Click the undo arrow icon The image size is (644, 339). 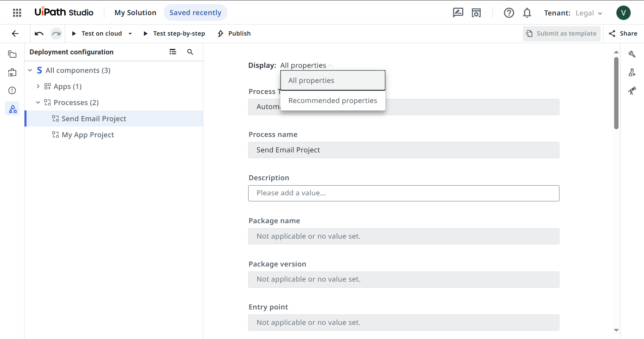point(39,34)
